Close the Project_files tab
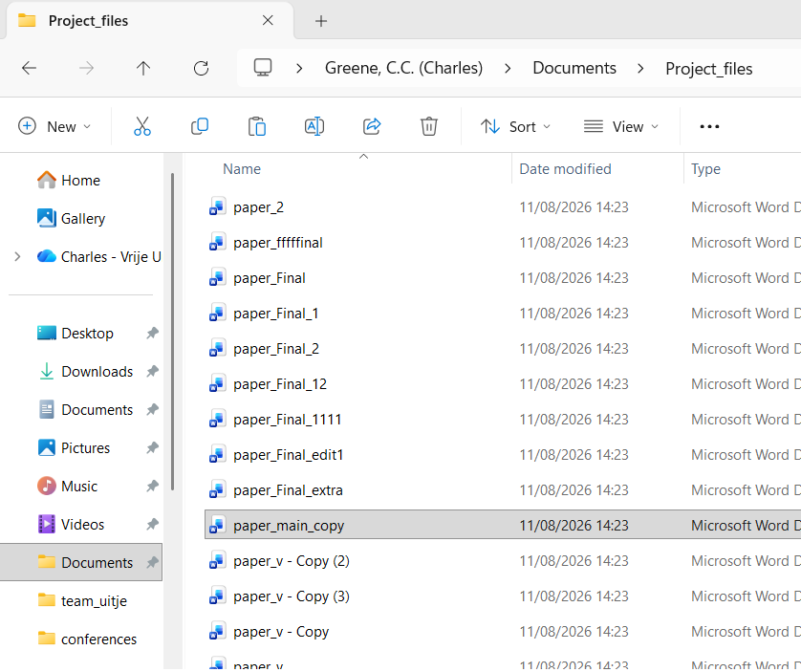 pyautogui.click(x=268, y=20)
